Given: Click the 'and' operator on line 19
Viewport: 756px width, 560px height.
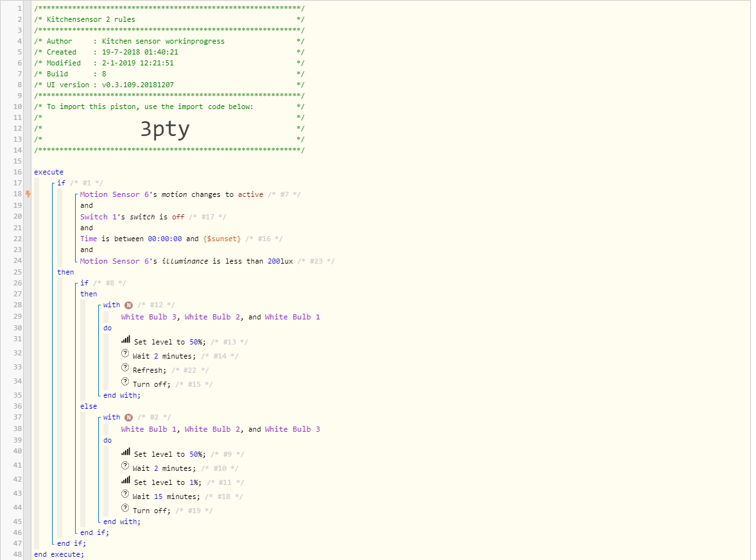Looking at the screenshot, I should pos(87,206).
